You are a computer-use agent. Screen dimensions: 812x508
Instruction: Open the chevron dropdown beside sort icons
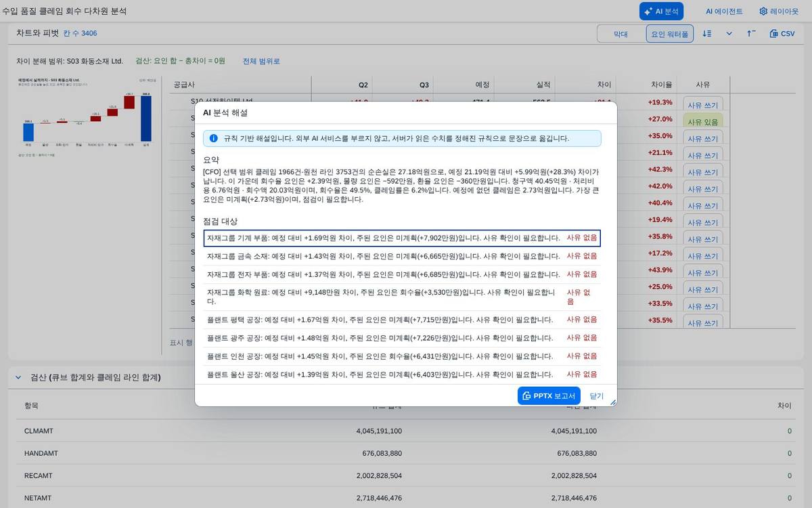coord(729,33)
